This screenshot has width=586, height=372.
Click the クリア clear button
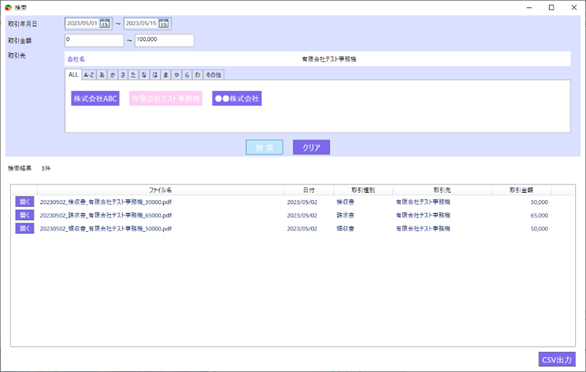[x=311, y=147]
